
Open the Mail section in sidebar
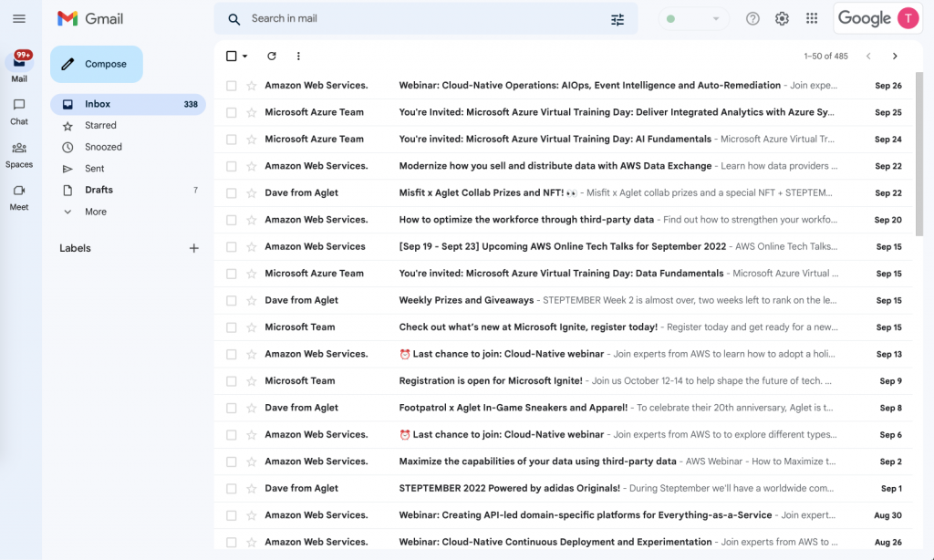pyautogui.click(x=19, y=67)
